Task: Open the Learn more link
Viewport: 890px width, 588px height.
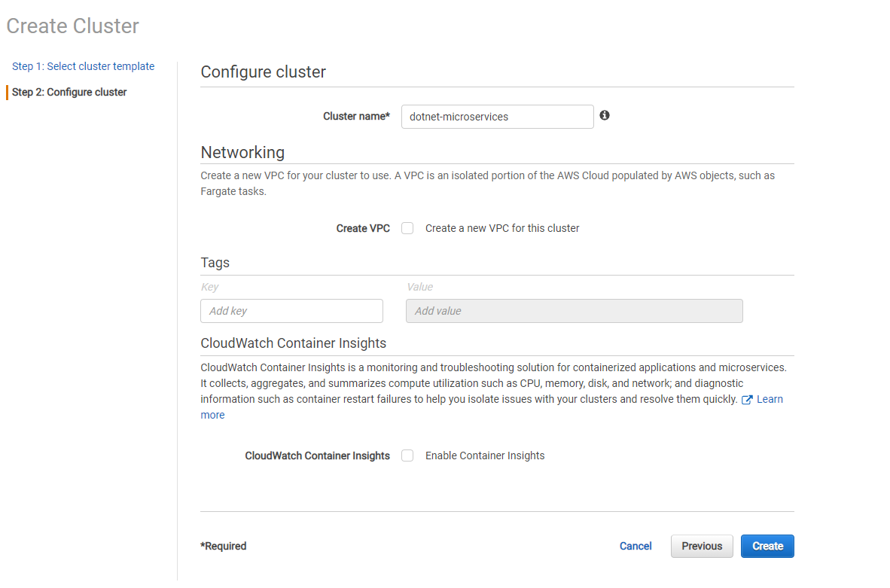Action: (770, 399)
